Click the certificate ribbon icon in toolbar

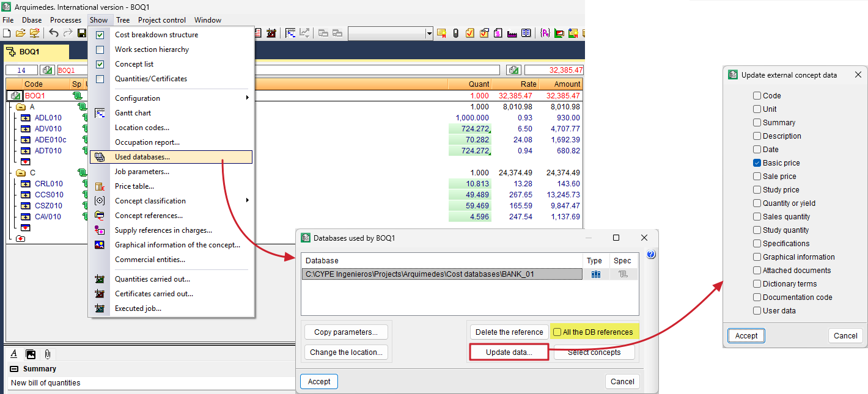coord(443,33)
